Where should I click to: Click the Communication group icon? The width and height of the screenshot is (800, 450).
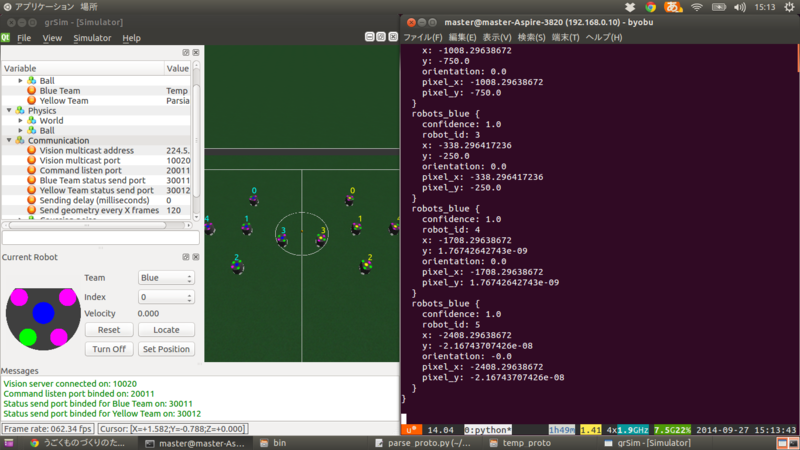coord(20,140)
